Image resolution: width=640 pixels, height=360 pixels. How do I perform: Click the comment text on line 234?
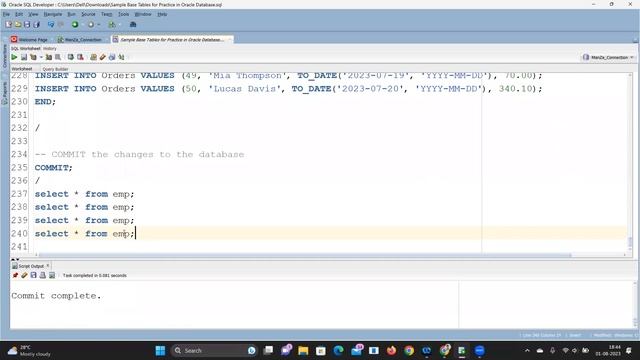click(x=139, y=155)
